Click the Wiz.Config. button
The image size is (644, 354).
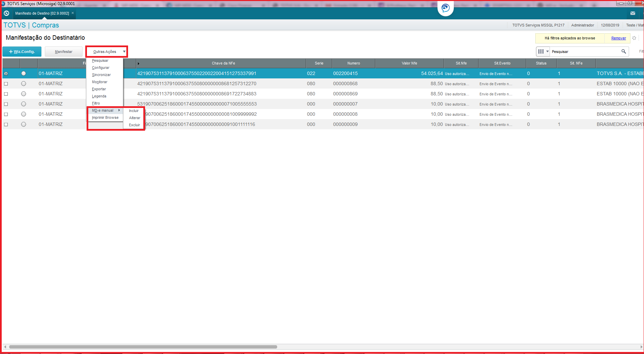coord(22,52)
